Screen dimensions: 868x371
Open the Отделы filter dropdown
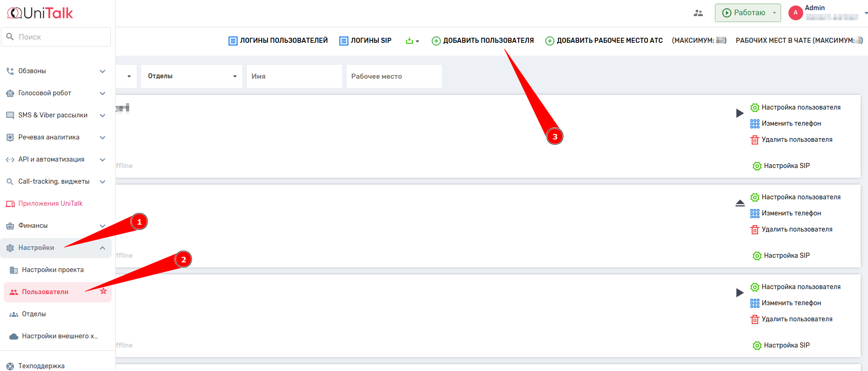191,76
